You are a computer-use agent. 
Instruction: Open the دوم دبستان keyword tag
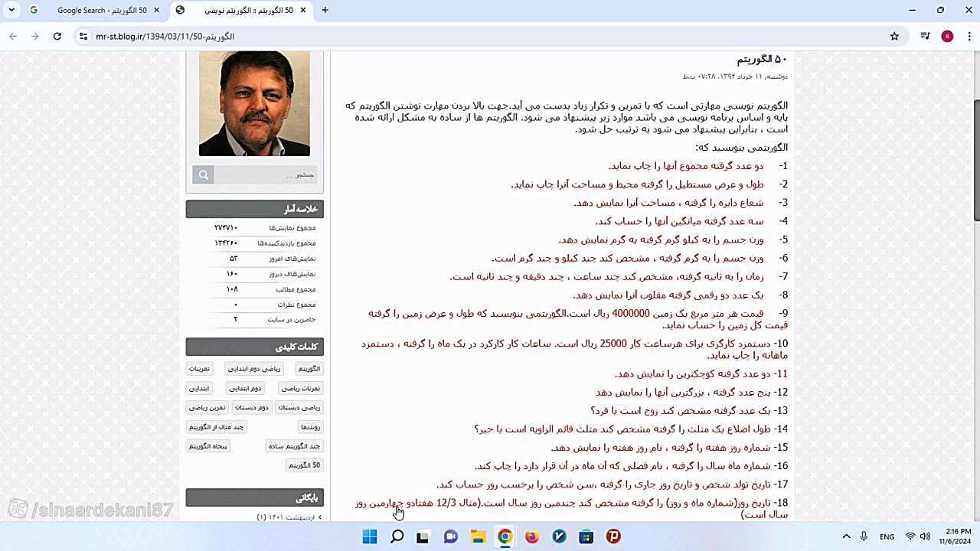[x=251, y=408]
